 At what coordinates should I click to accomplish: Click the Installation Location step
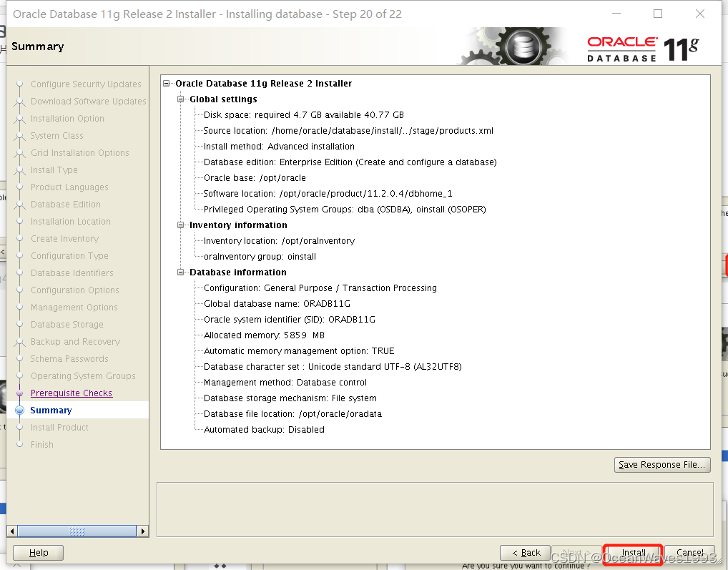point(71,222)
